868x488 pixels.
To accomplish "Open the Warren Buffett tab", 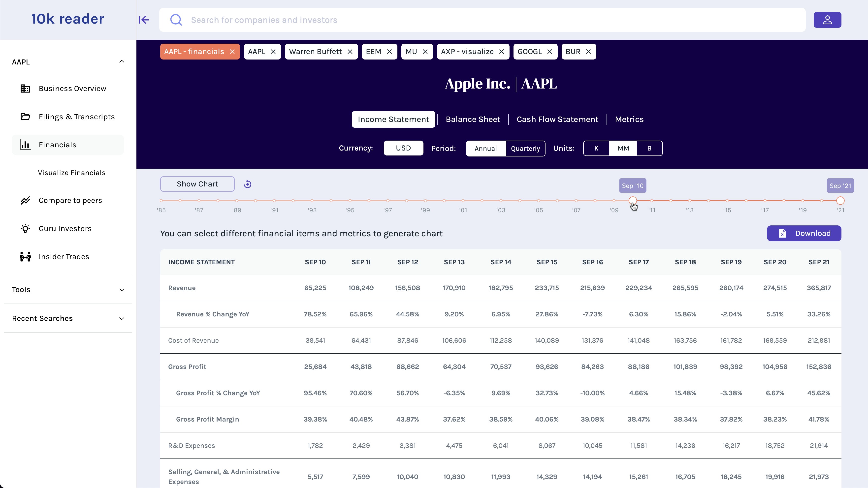I will pyautogui.click(x=315, y=52).
